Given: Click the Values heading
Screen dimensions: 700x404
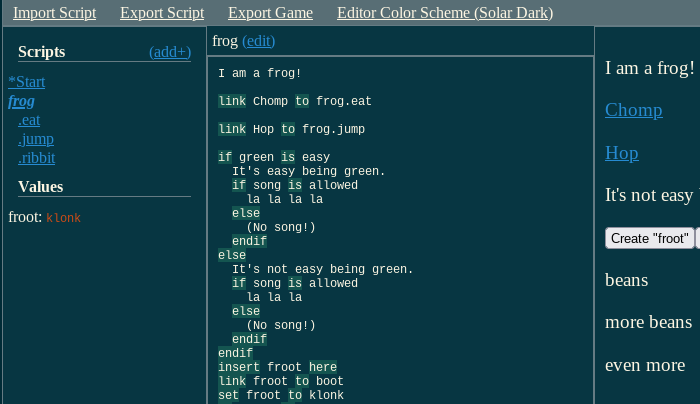Looking at the screenshot, I should coord(41,187).
